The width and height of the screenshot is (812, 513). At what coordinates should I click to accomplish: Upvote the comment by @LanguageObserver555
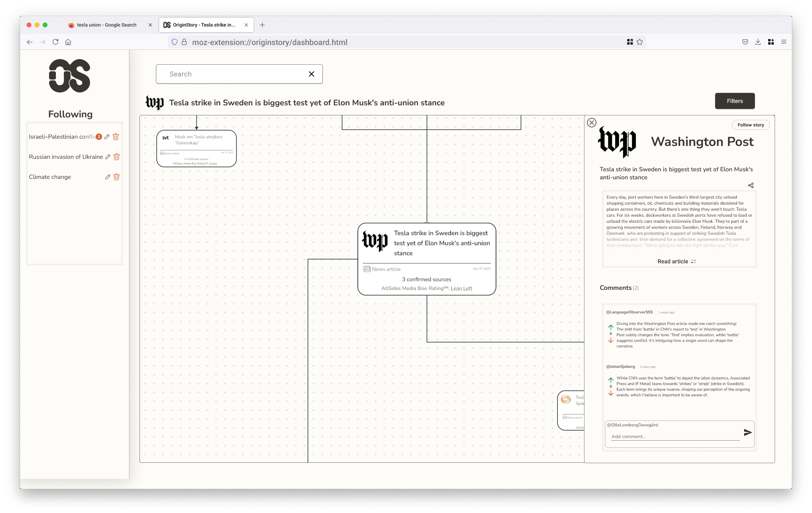click(x=610, y=327)
